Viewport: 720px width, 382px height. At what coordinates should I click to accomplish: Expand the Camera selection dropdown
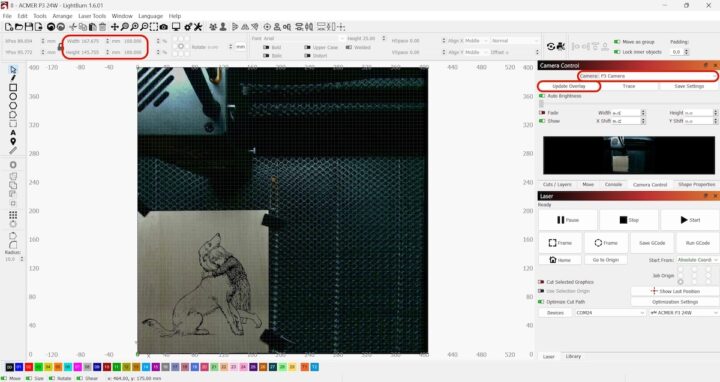tap(648, 76)
